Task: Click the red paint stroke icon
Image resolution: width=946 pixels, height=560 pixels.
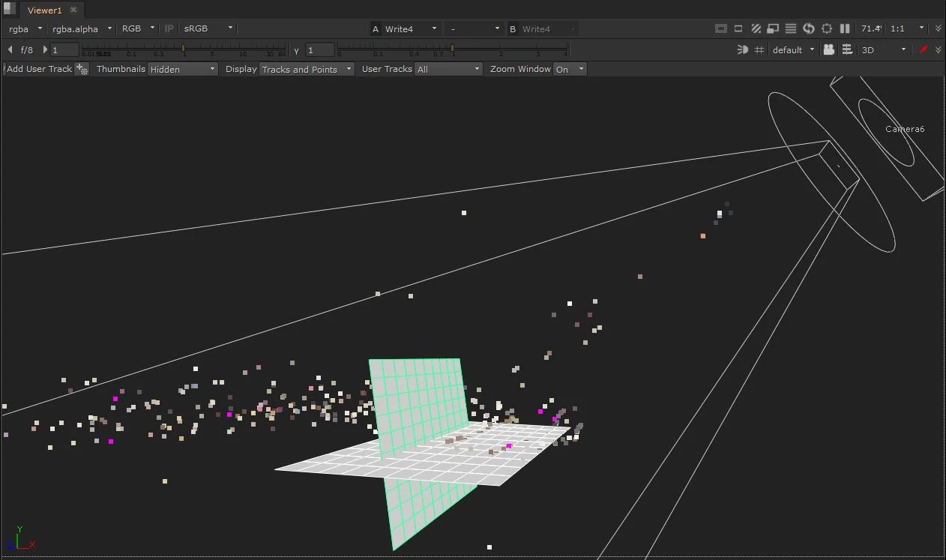Action: click(x=924, y=49)
